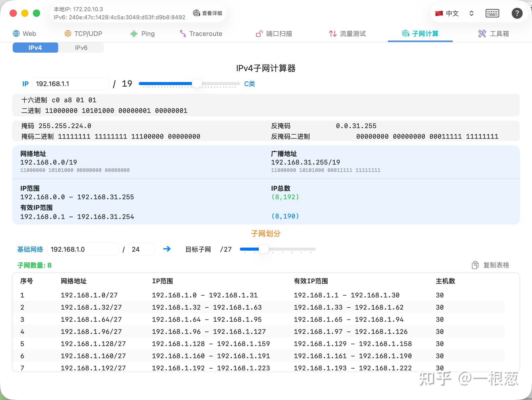The width and height of the screenshot is (532, 400).
Task: Adjust the target subnet /27 slider
Action: click(x=264, y=249)
